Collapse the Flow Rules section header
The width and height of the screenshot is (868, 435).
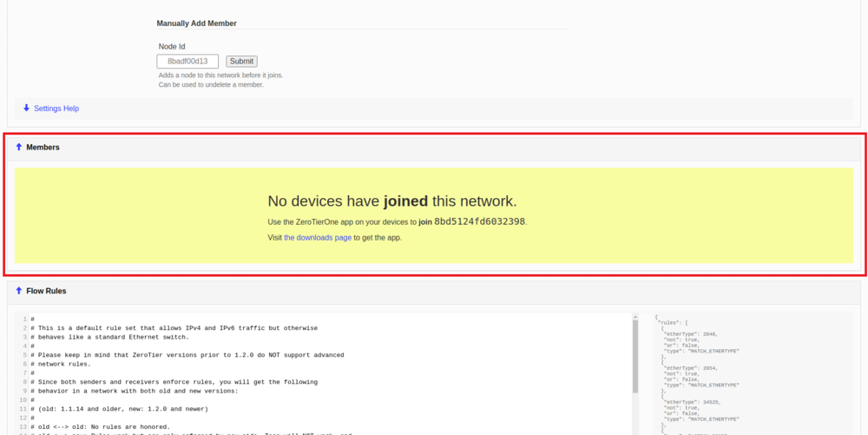point(46,291)
